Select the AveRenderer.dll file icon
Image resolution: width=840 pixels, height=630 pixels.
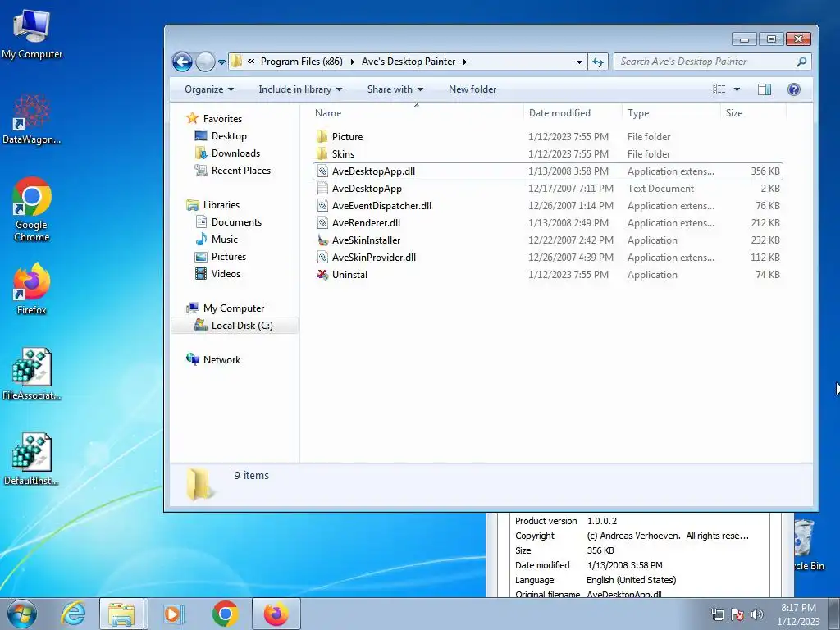point(322,223)
